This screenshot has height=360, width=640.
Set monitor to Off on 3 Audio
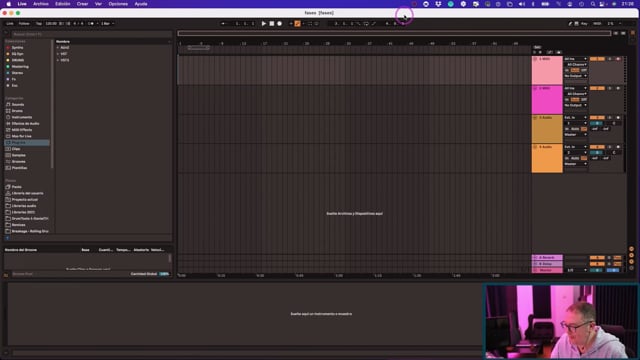coord(584,129)
